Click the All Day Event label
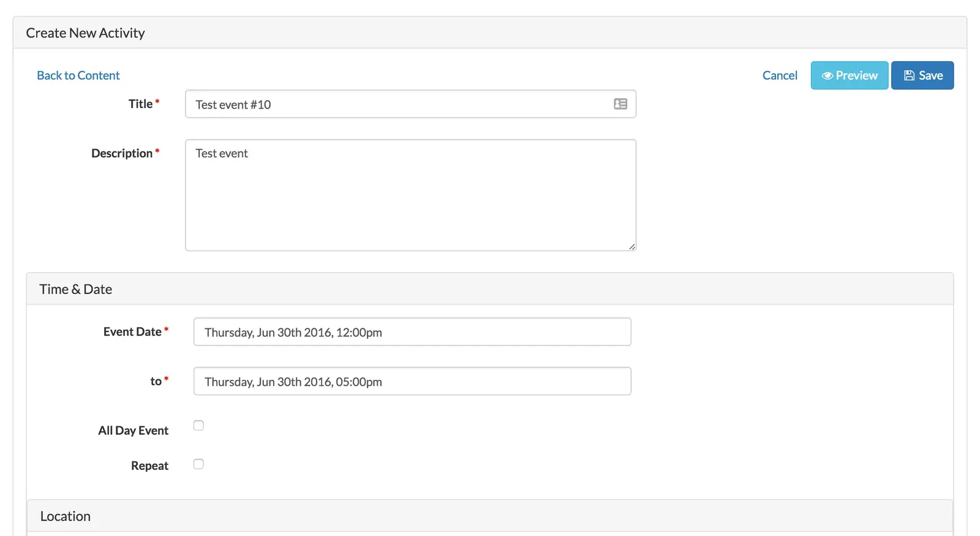The height and width of the screenshot is (536, 980). click(133, 431)
